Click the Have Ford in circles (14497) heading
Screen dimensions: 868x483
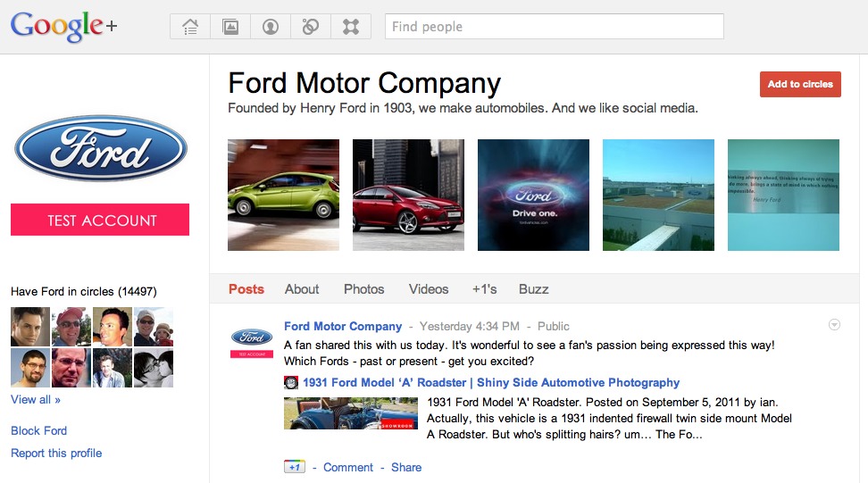[x=84, y=292]
